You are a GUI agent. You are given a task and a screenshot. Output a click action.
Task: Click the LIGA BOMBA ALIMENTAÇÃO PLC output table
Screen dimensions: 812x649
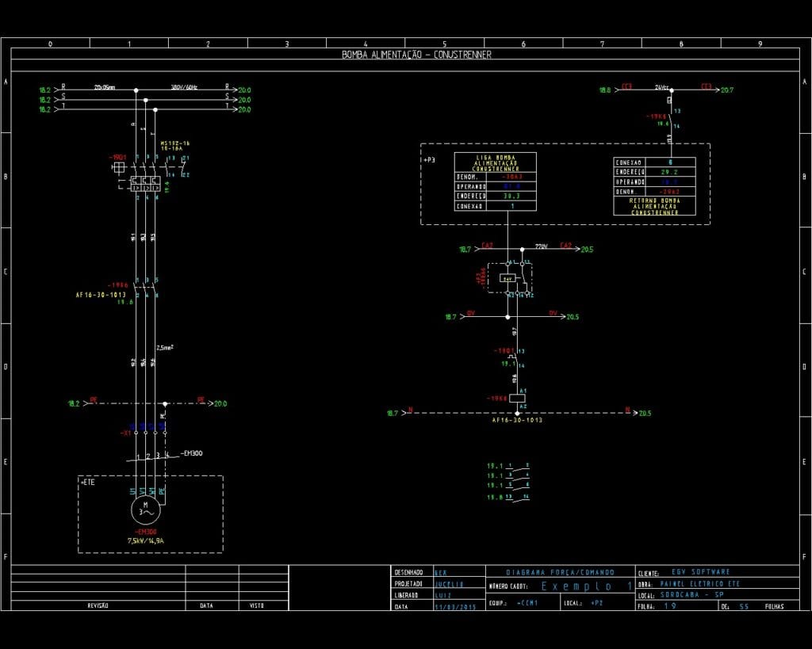(x=495, y=182)
